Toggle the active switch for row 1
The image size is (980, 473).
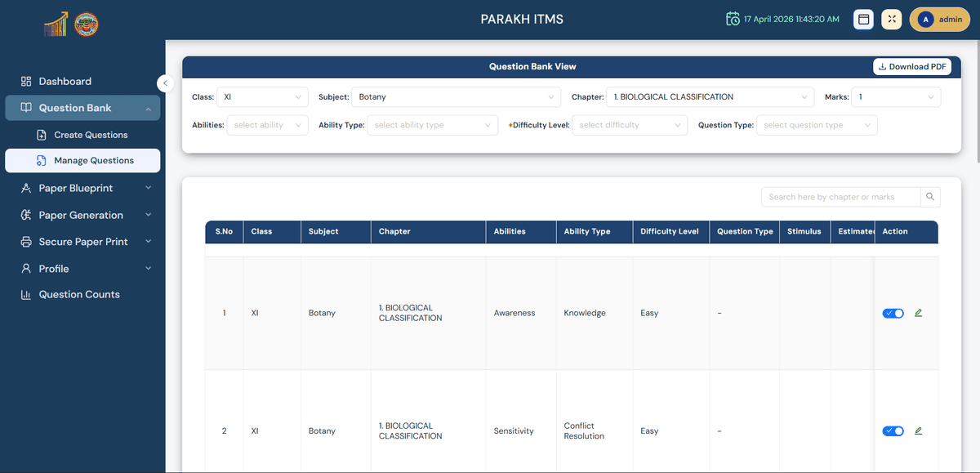pyautogui.click(x=893, y=313)
